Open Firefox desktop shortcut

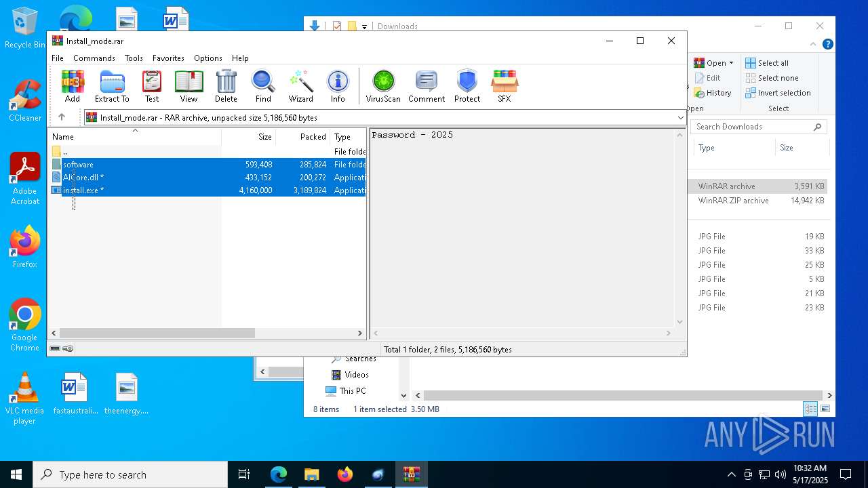pyautogui.click(x=24, y=247)
